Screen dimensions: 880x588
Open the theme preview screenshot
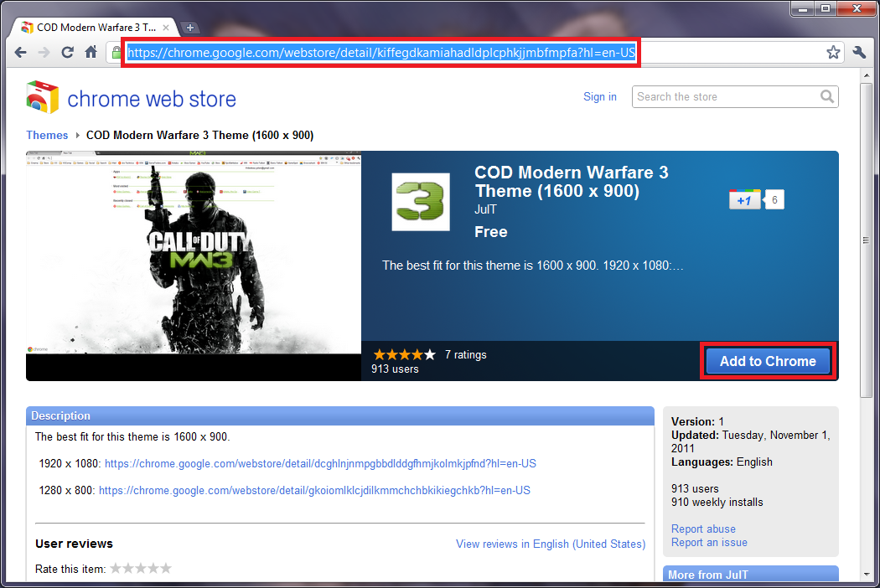point(194,252)
